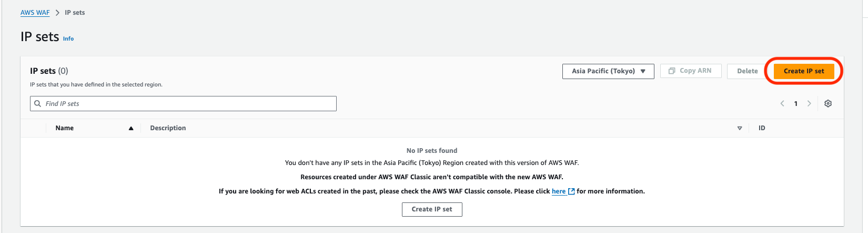
Task: Click the previous page chevron
Action: [x=782, y=104]
